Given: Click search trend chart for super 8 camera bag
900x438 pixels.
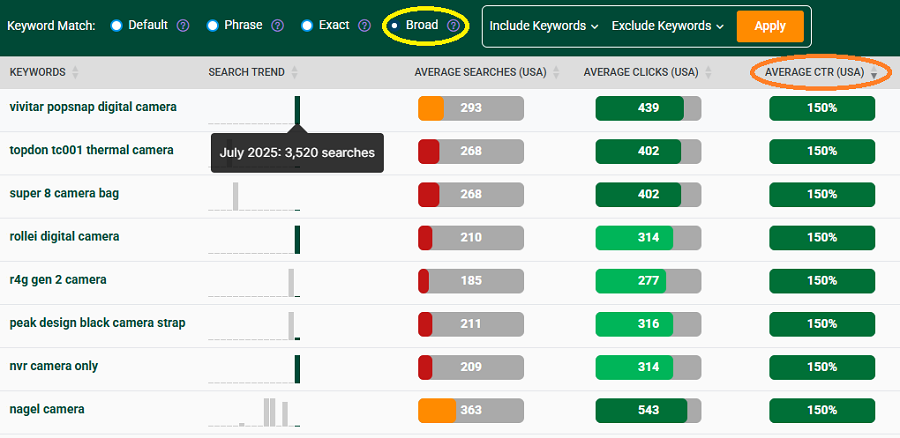Looking at the screenshot, I should tap(254, 196).
